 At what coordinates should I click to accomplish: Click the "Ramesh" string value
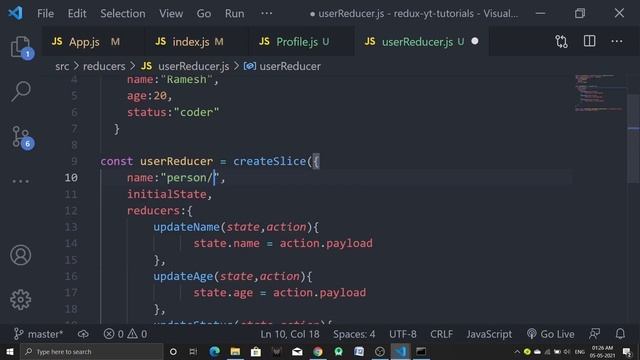[187, 80]
